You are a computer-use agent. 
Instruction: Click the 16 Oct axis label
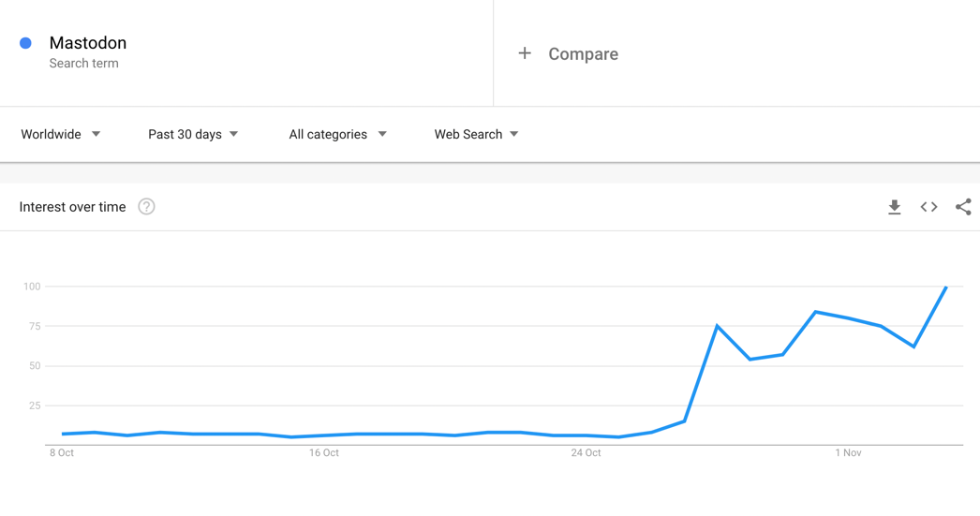click(324, 453)
